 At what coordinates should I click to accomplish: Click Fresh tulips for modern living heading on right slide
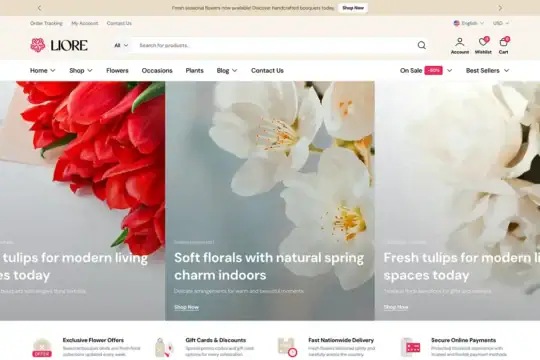(x=461, y=266)
